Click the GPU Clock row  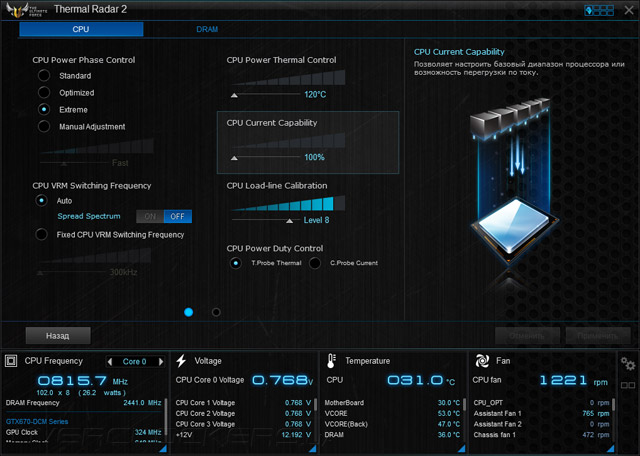coord(84,432)
